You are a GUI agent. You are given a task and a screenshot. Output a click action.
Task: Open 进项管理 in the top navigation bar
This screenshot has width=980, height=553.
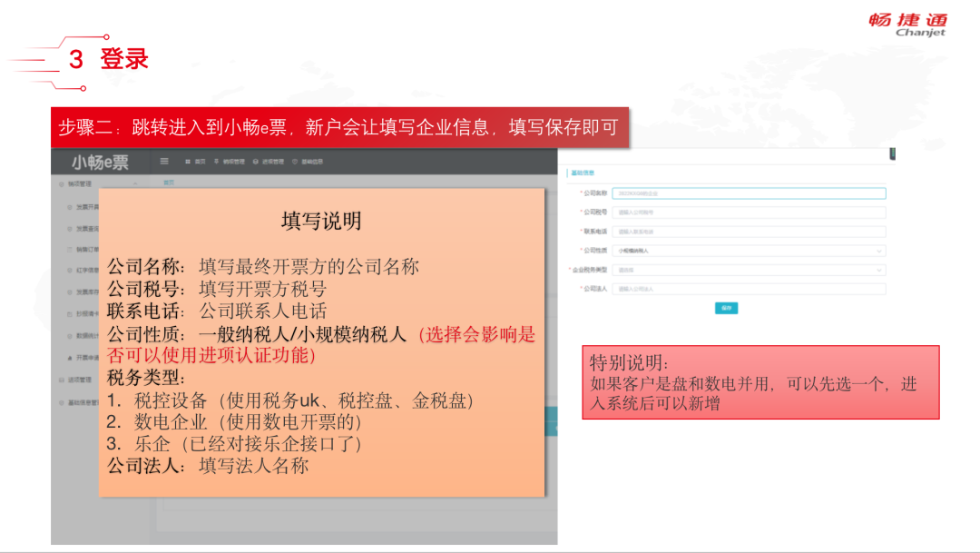(268, 162)
